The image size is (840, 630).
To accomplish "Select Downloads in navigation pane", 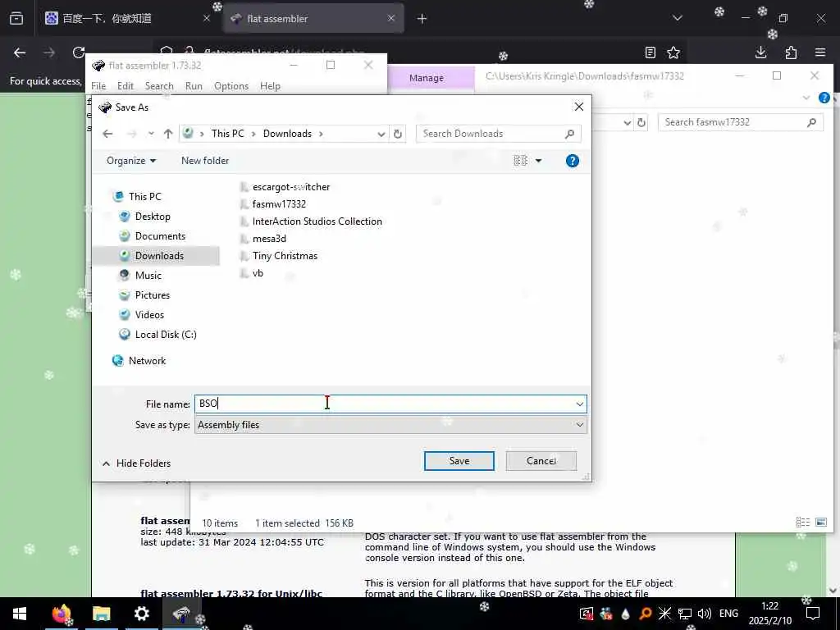I will pyautogui.click(x=159, y=256).
